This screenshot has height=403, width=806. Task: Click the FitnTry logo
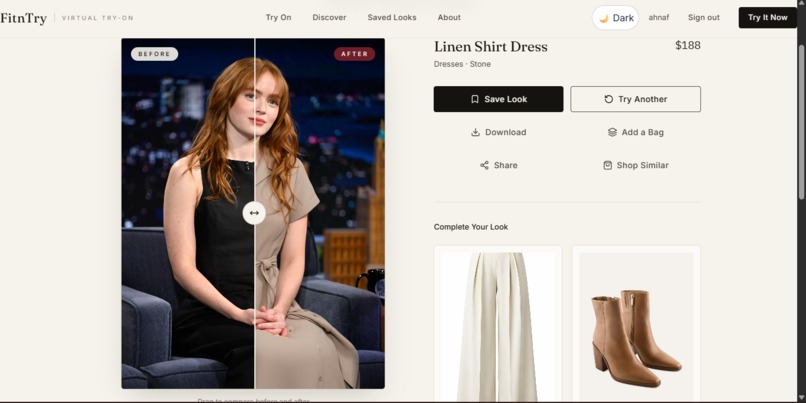click(x=23, y=18)
